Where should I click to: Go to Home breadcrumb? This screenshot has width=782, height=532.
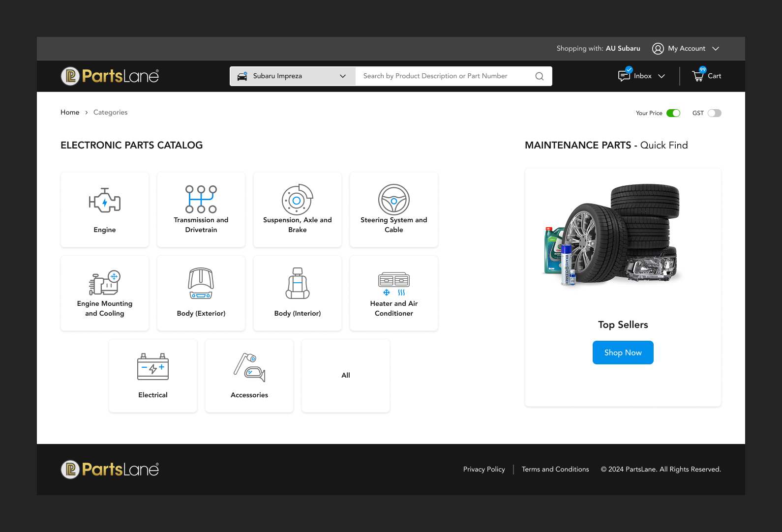click(x=70, y=113)
